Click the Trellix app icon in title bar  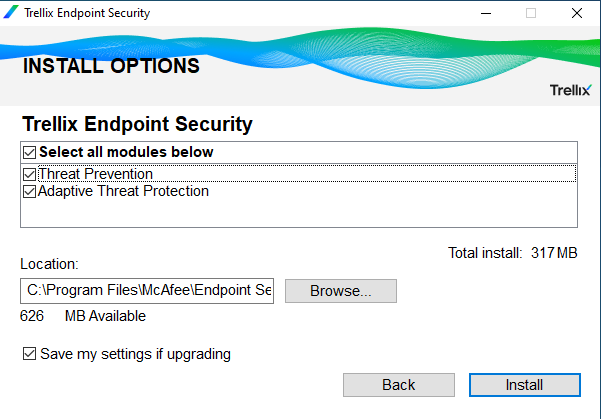point(11,12)
